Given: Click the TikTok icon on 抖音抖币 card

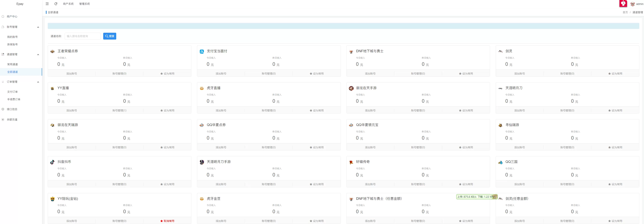Looking at the screenshot, I should (52, 162).
